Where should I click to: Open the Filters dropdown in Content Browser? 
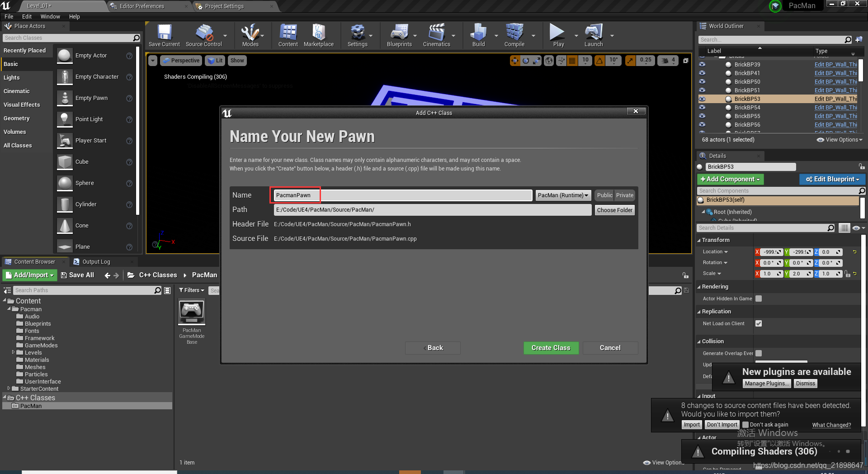(192, 290)
